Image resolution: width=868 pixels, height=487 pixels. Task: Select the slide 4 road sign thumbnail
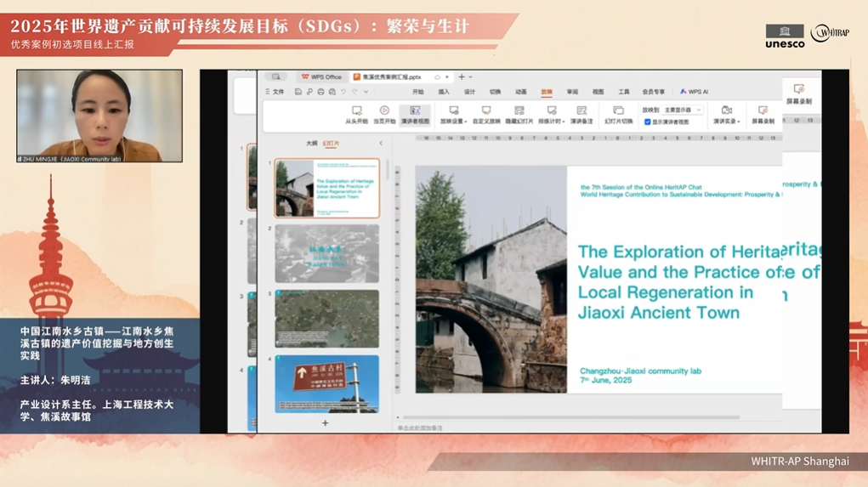click(326, 384)
